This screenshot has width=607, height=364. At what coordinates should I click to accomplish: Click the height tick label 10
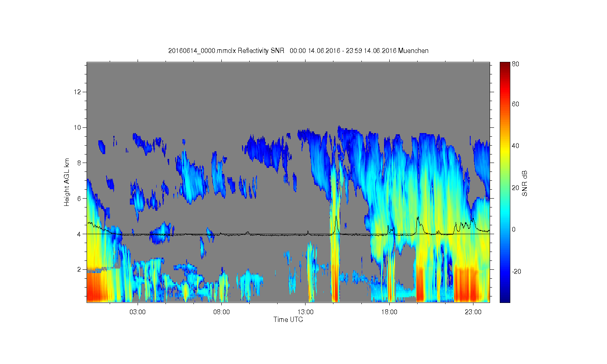[78, 127]
